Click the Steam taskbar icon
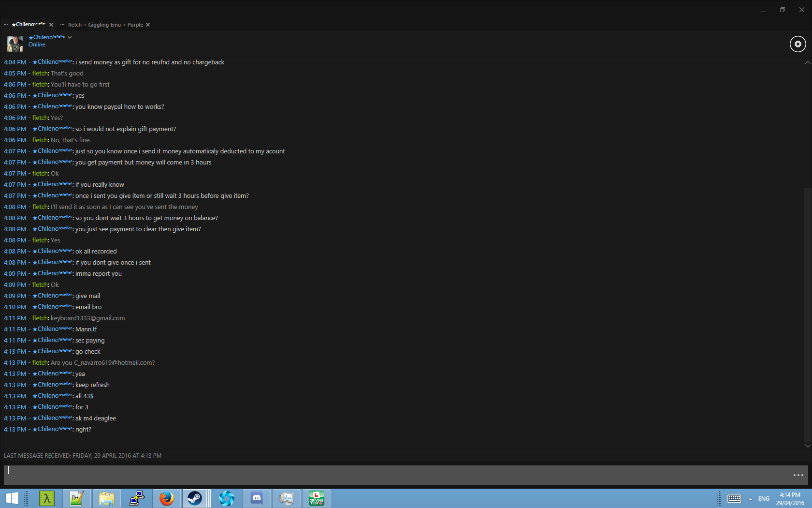 click(x=195, y=498)
